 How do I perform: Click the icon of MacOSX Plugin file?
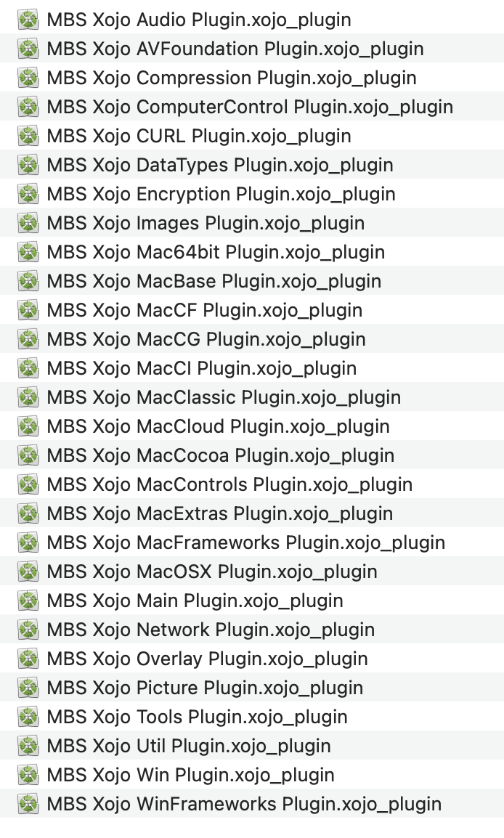coord(28,571)
